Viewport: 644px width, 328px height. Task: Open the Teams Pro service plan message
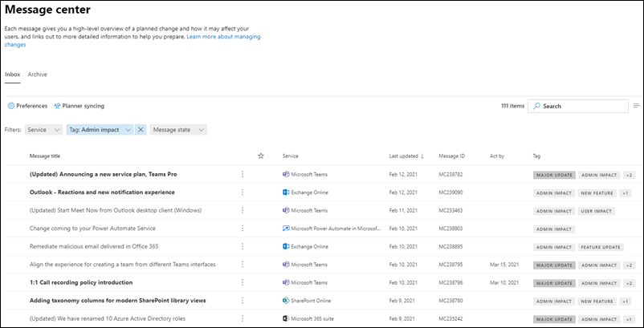pos(103,174)
